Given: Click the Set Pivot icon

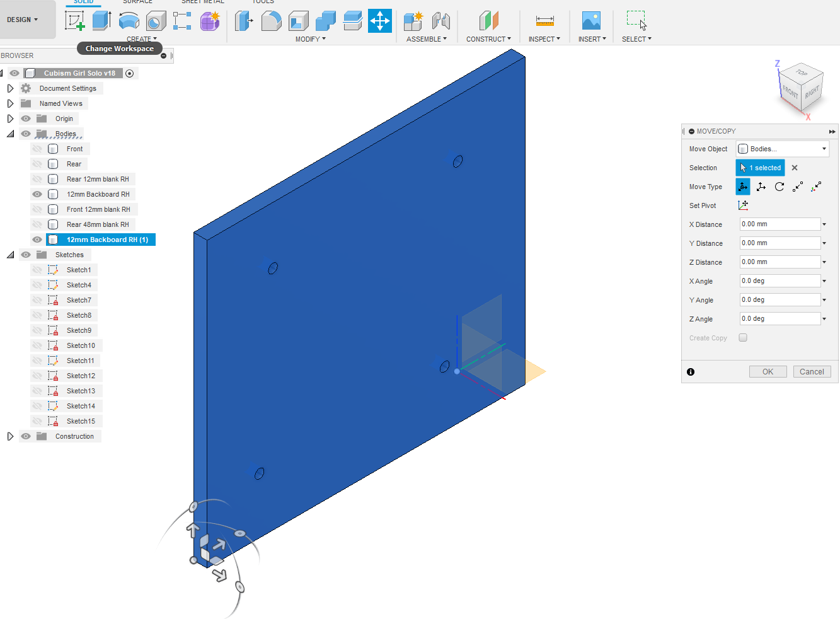Looking at the screenshot, I should pos(743,205).
